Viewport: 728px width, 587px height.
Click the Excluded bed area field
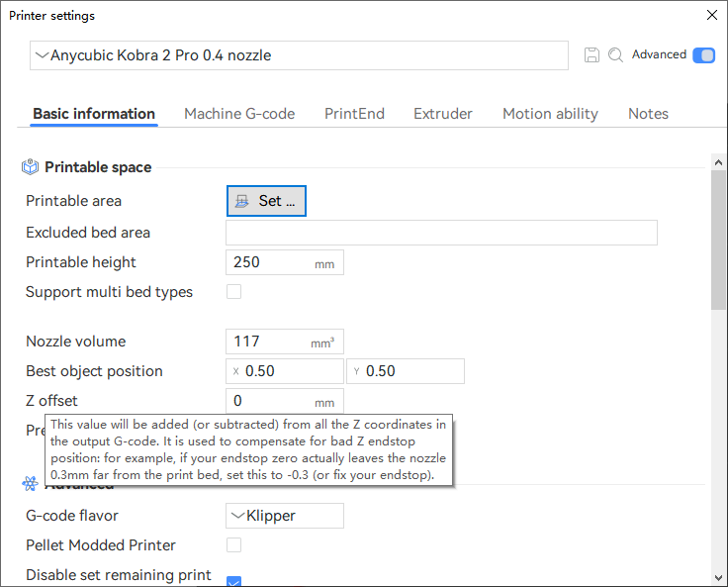(441, 233)
